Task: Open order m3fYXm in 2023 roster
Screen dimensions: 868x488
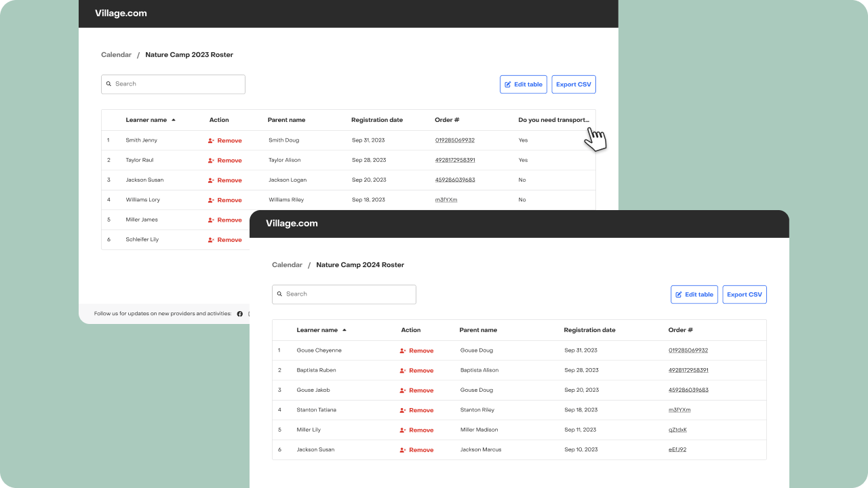Action: [446, 200]
